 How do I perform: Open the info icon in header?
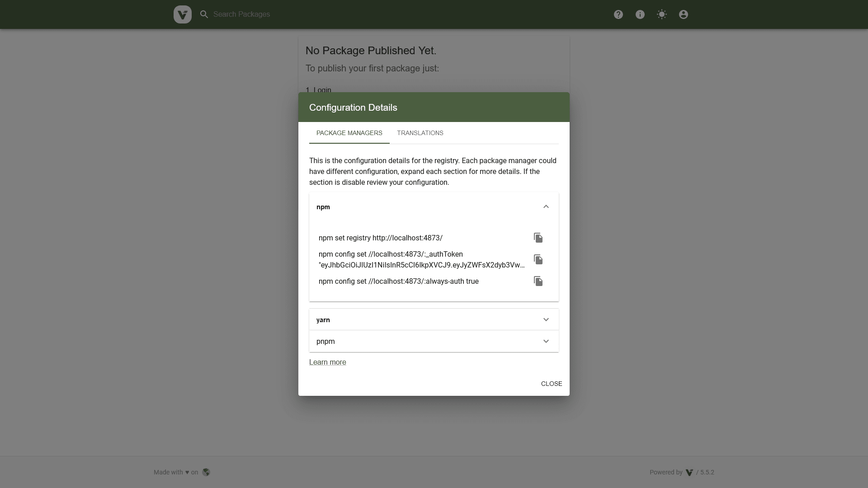point(640,14)
